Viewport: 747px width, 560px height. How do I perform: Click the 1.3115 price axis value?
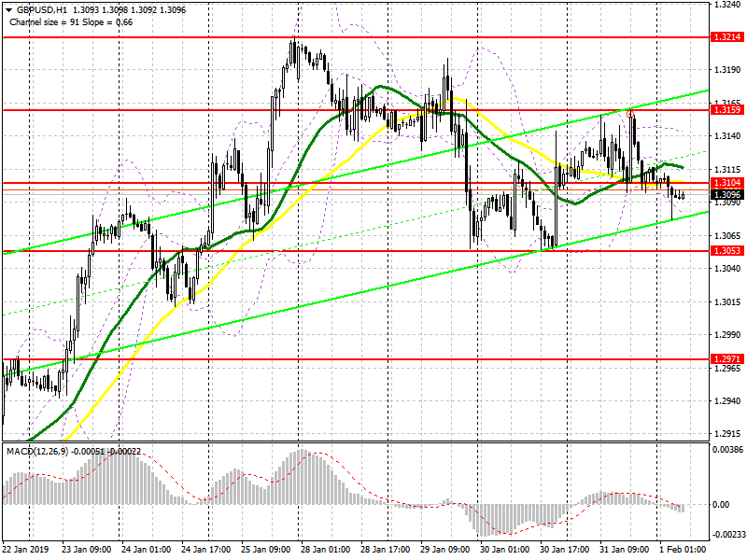tap(727, 170)
